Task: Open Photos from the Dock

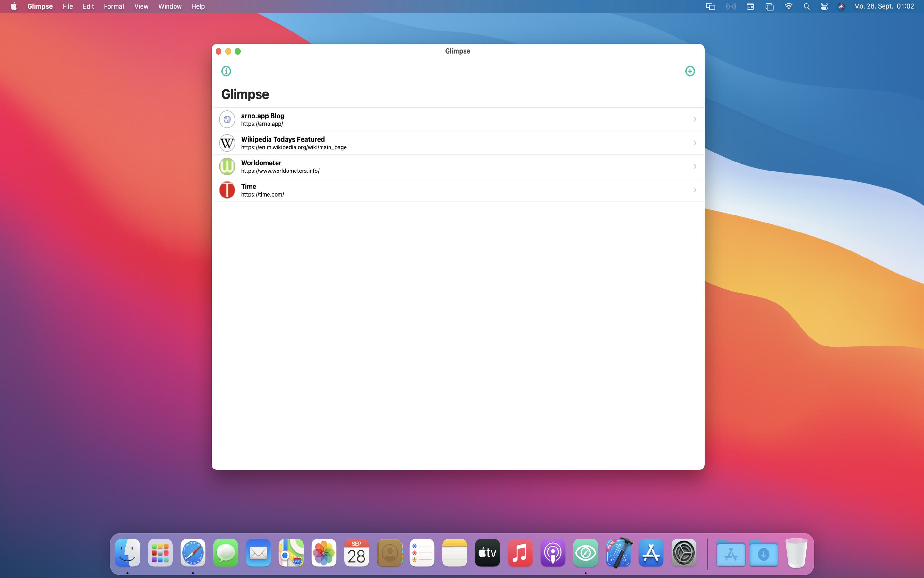Action: pos(324,553)
